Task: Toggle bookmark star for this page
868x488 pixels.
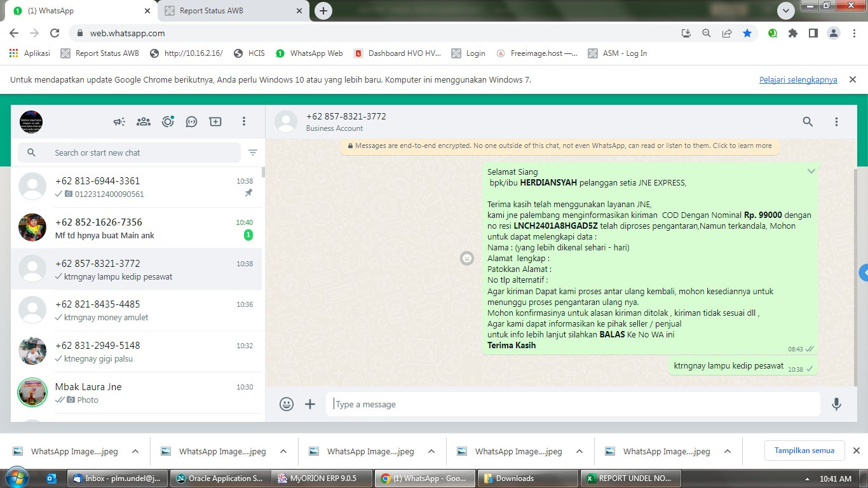Action: point(747,33)
